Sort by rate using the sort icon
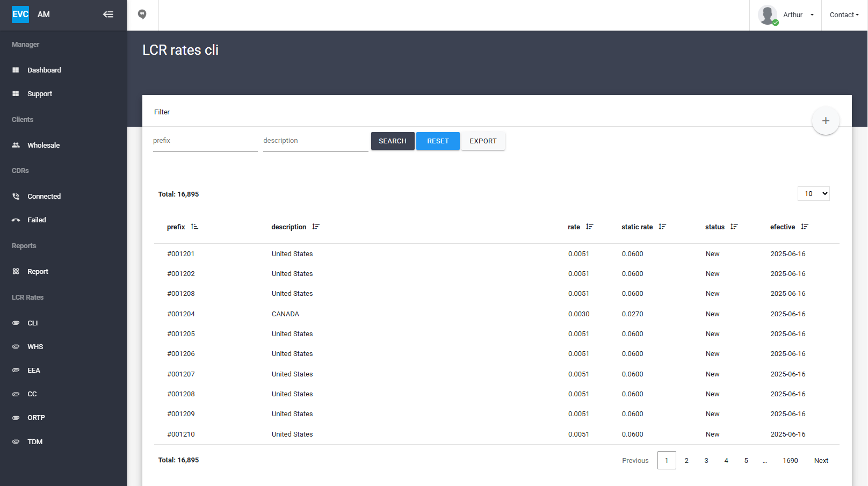The width and height of the screenshot is (868, 486). click(589, 227)
